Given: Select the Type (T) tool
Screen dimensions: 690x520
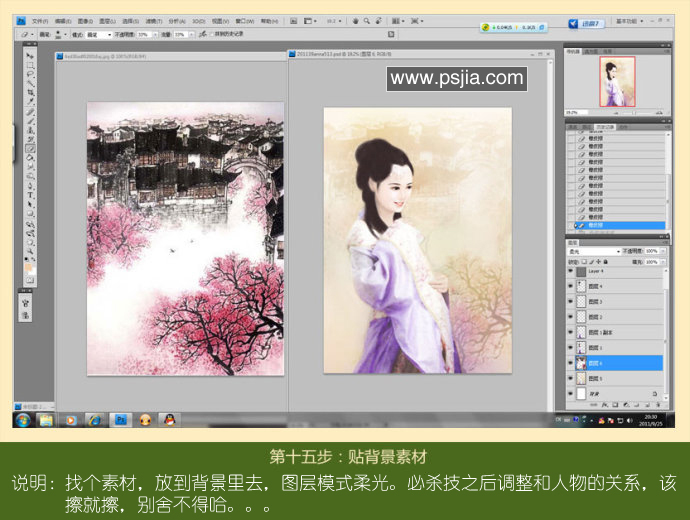Looking at the screenshot, I should coord(30,195).
